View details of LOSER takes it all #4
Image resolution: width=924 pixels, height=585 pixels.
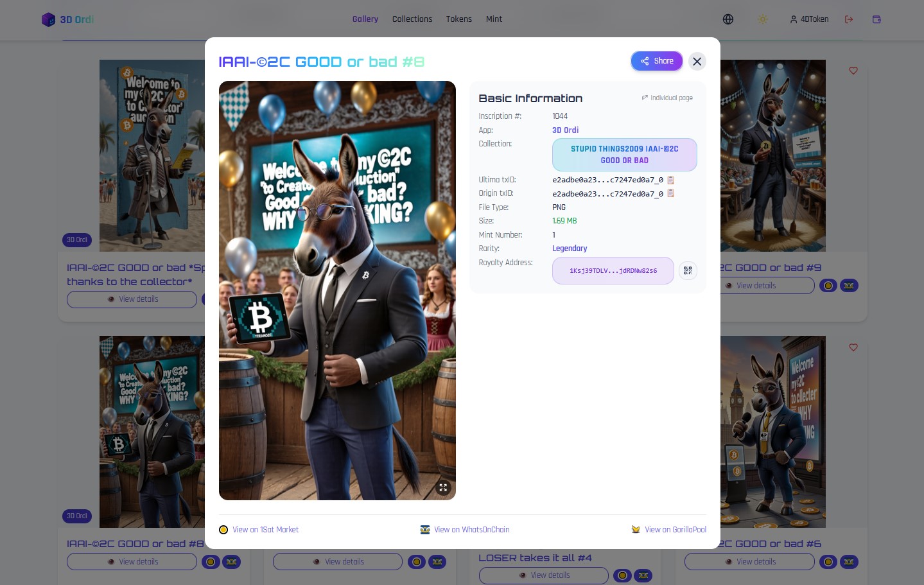pos(544,575)
